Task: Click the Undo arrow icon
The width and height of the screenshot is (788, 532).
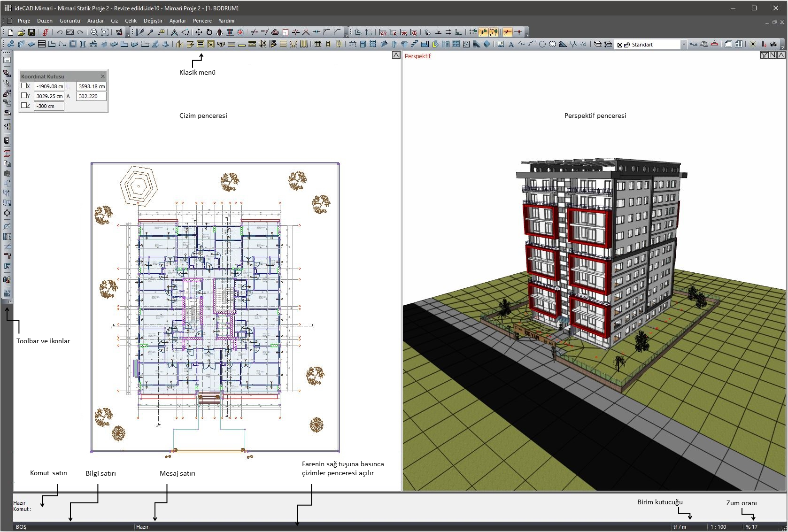Action: click(x=59, y=32)
